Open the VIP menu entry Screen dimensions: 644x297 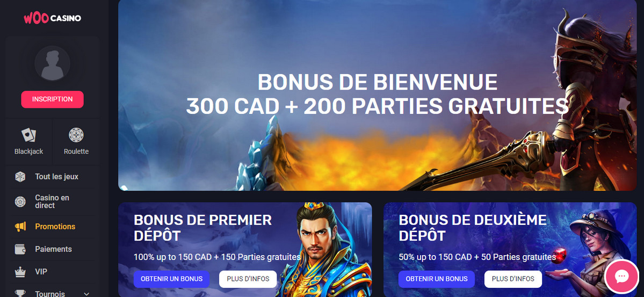(53, 272)
